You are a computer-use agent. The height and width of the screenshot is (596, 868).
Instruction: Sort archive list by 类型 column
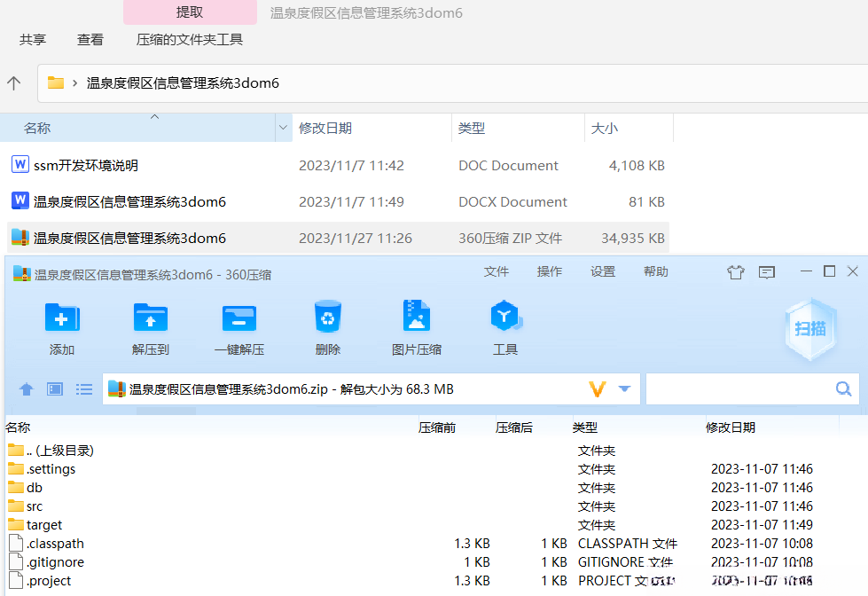[585, 427]
